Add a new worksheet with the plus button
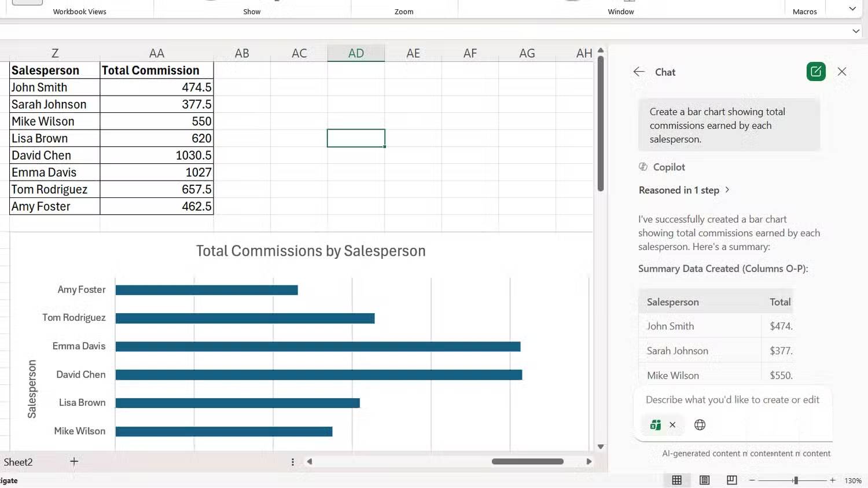The image size is (868, 488). click(74, 461)
